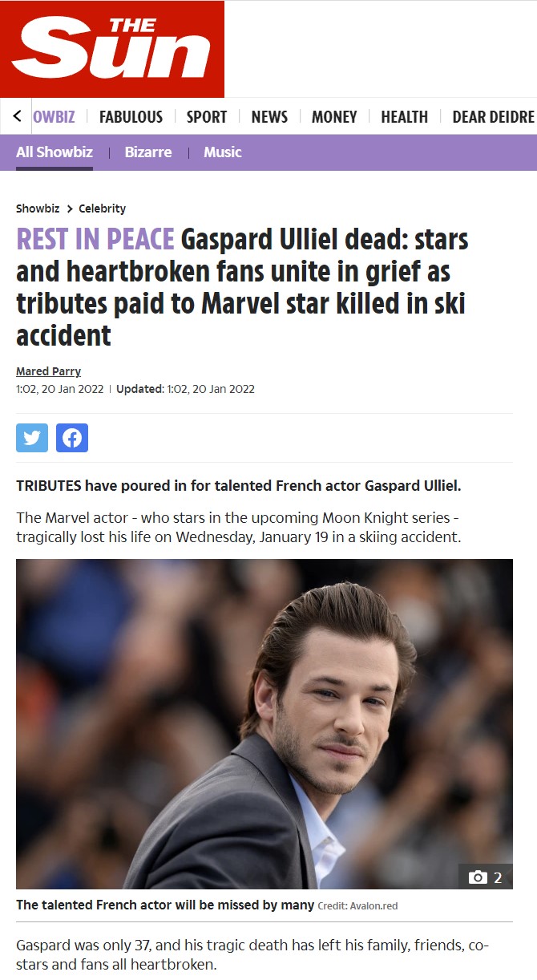Open the News section
Image resolution: width=537 pixels, height=980 pixels.
coord(269,117)
